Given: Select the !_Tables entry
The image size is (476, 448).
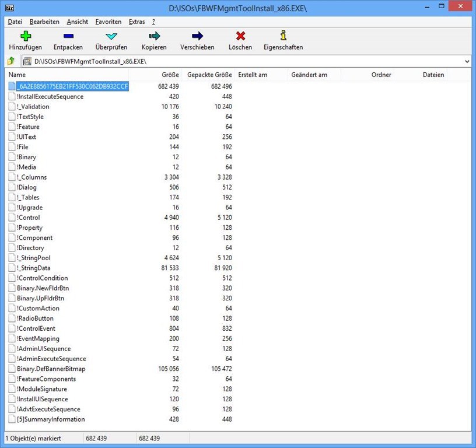Looking at the screenshot, I should pyautogui.click(x=28, y=197).
